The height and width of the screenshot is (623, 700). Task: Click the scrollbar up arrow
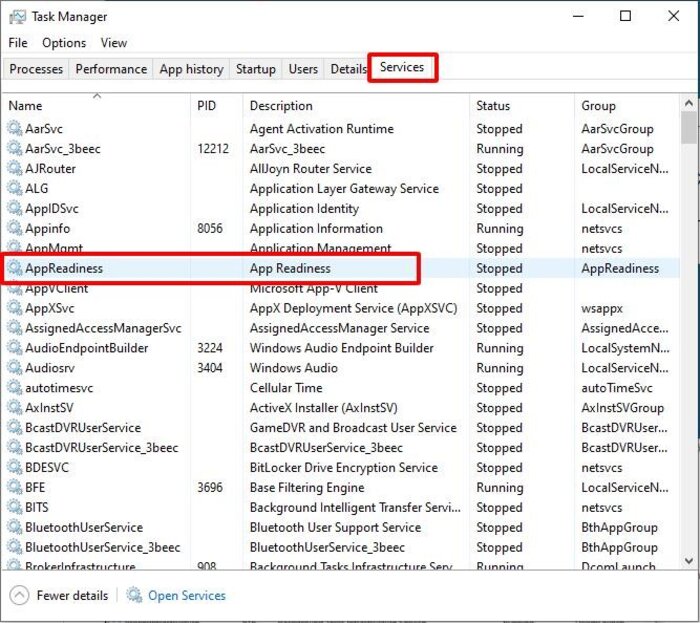click(x=689, y=103)
